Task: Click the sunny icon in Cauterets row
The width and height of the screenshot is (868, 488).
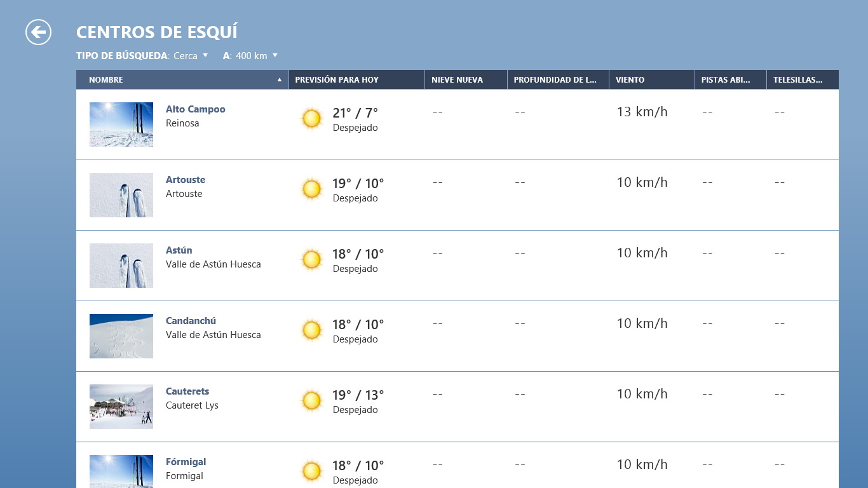Action: click(311, 401)
